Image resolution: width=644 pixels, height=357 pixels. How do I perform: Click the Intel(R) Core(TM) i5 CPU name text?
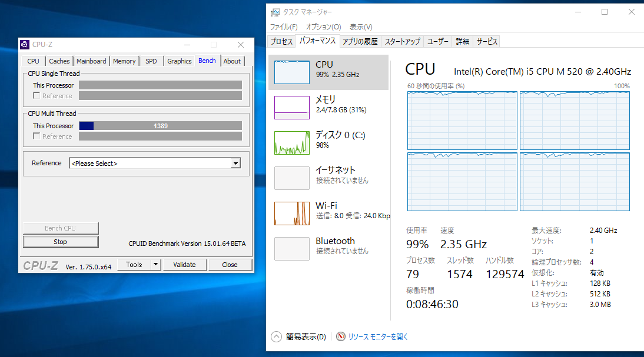542,71
